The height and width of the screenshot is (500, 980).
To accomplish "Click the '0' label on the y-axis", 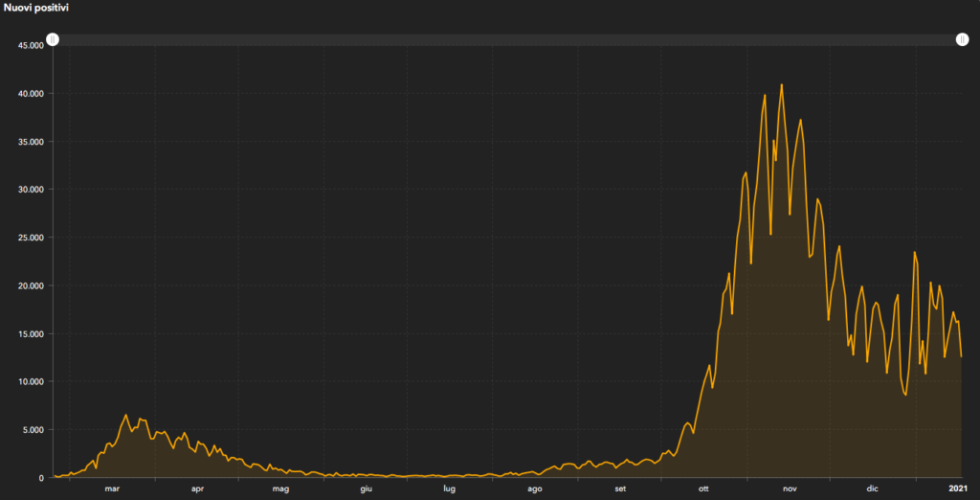I will click(42, 478).
